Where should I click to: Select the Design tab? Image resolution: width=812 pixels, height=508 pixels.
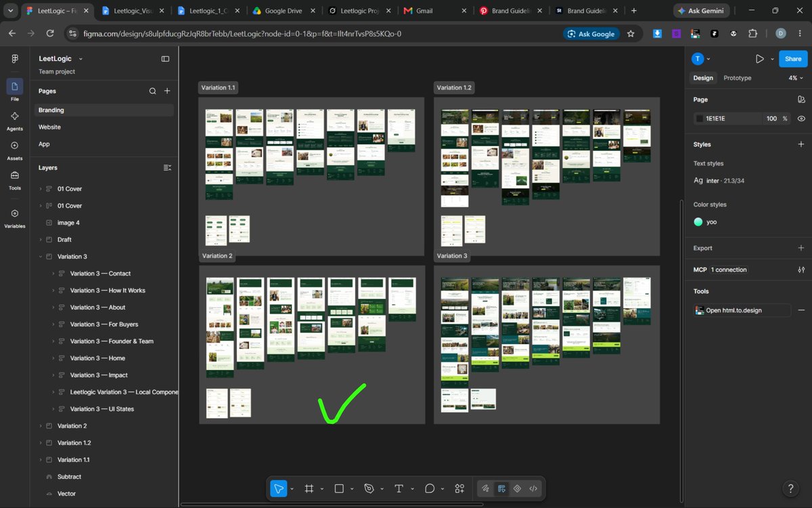pyautogui.click(x=703, y=78)
